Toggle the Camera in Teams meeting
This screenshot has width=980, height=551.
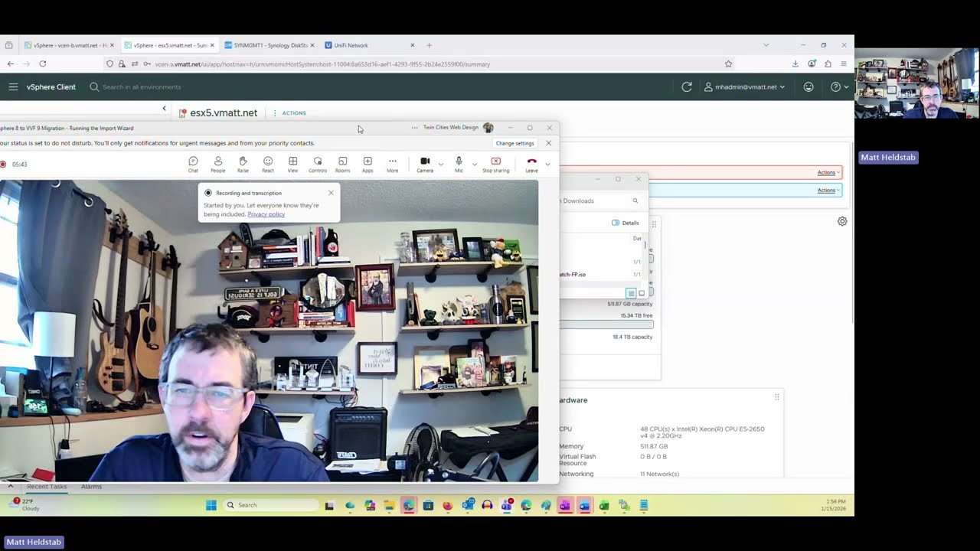click(425, 165)
